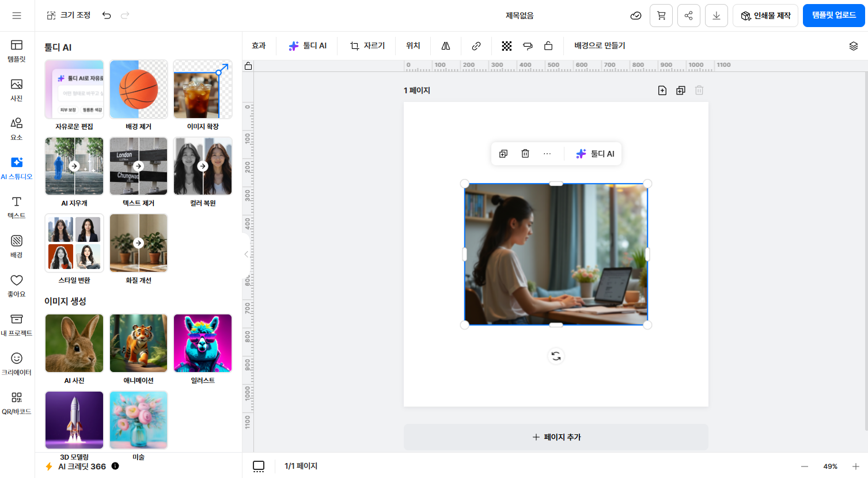Redo the last action
Screen dimensions: 868x478
point(125,16)
